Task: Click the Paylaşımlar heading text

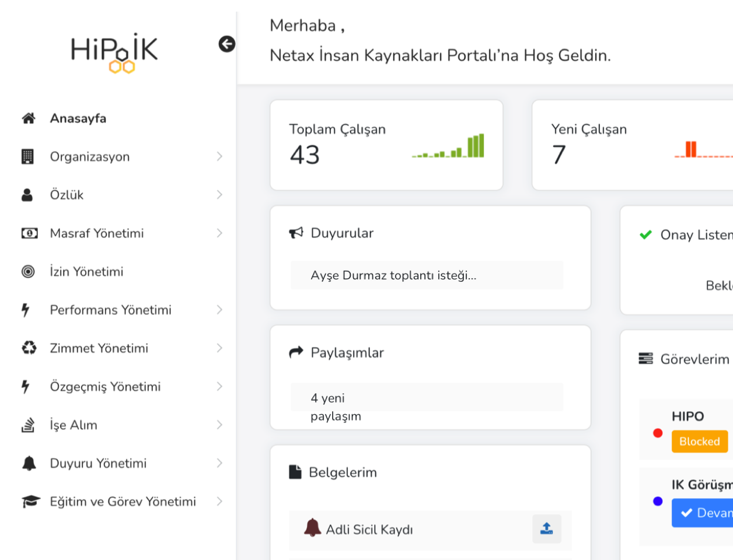Action: [x=347, y=353]
